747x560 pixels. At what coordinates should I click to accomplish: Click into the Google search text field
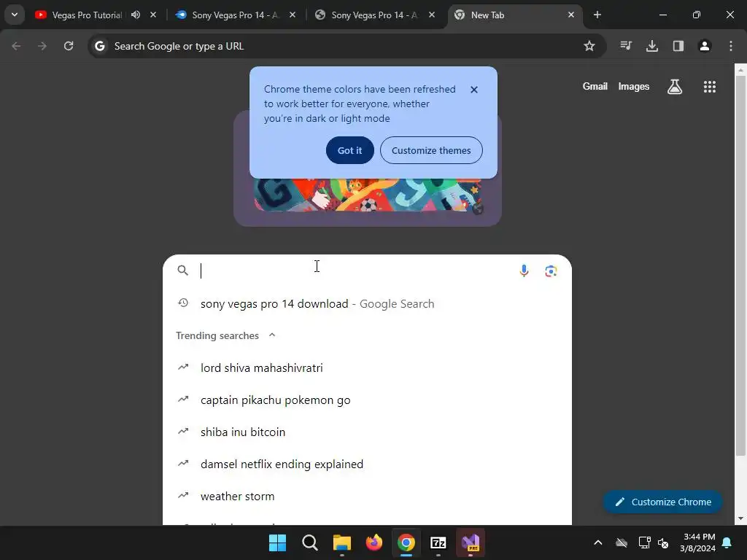pos(355,271)
